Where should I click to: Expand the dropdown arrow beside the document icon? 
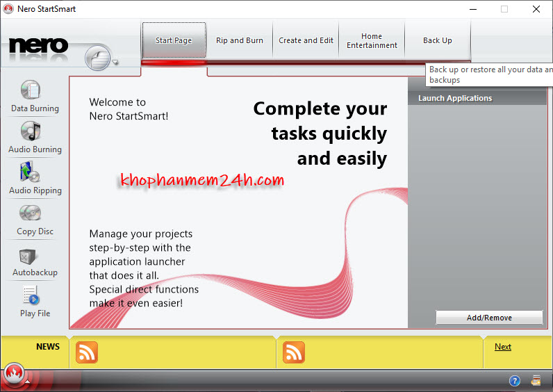click(116, 62)
